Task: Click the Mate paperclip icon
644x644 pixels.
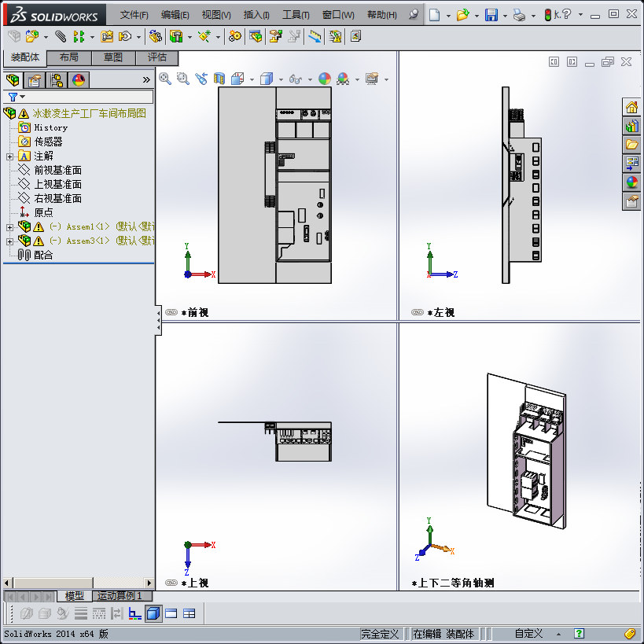Action: tap(61, 36)
